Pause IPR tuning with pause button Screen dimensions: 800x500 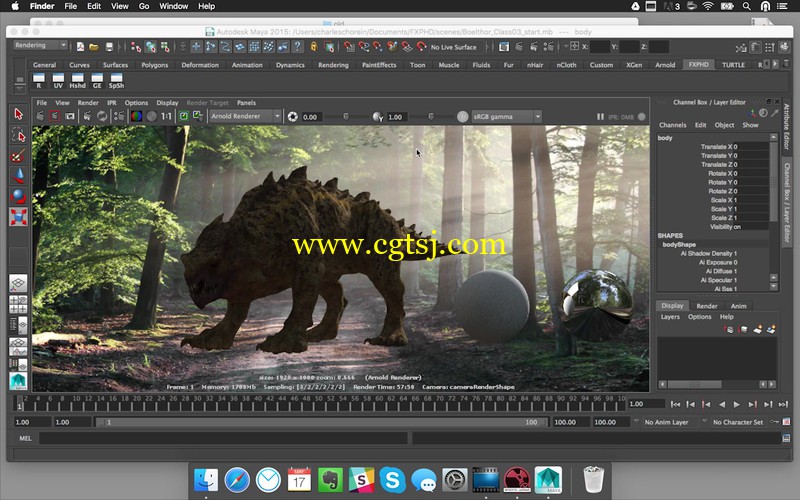(x=601, y=117)
